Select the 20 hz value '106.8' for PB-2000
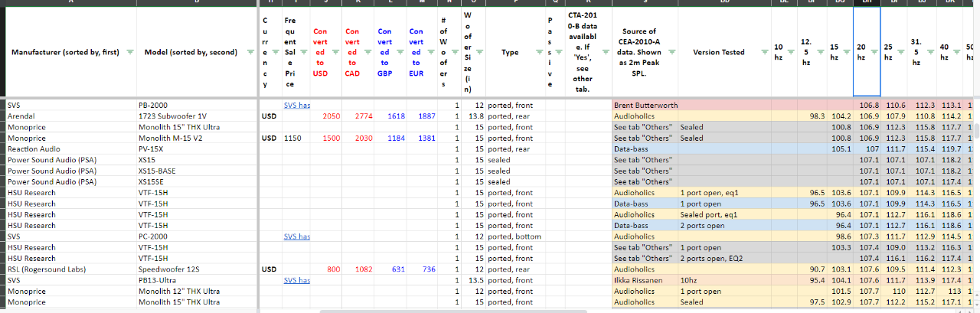 point(867,105)
